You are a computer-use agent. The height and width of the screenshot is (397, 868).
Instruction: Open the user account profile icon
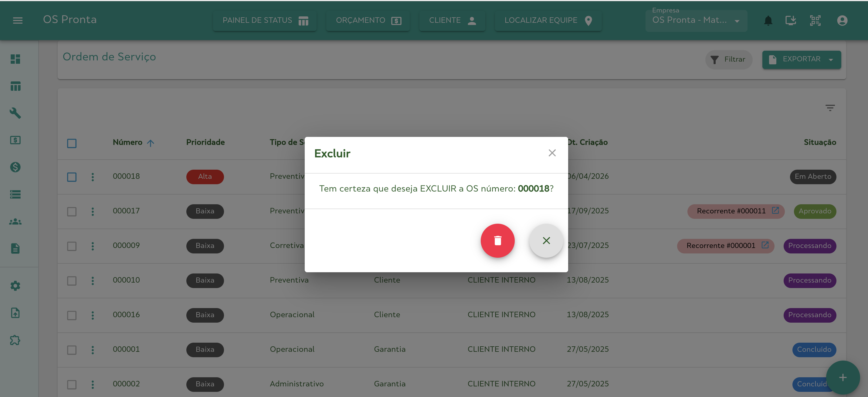pyautogui.click(x=842, y=21)
